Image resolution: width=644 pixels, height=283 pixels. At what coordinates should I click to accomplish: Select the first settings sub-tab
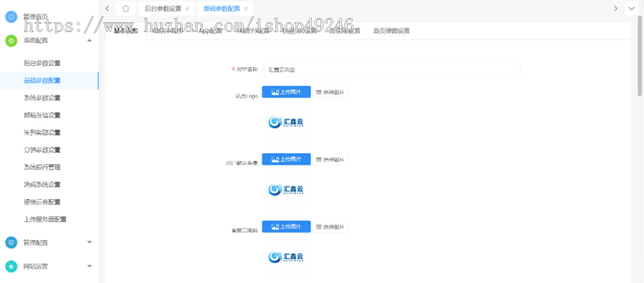126,31
